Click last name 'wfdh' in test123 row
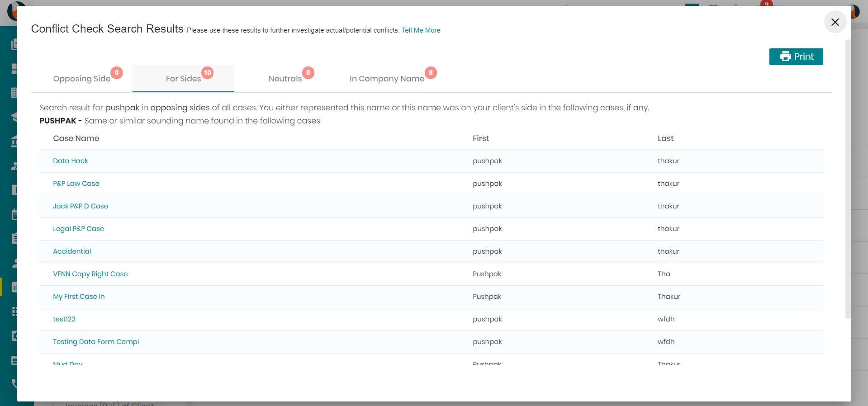The image size is (868, 406). (666, 319)
